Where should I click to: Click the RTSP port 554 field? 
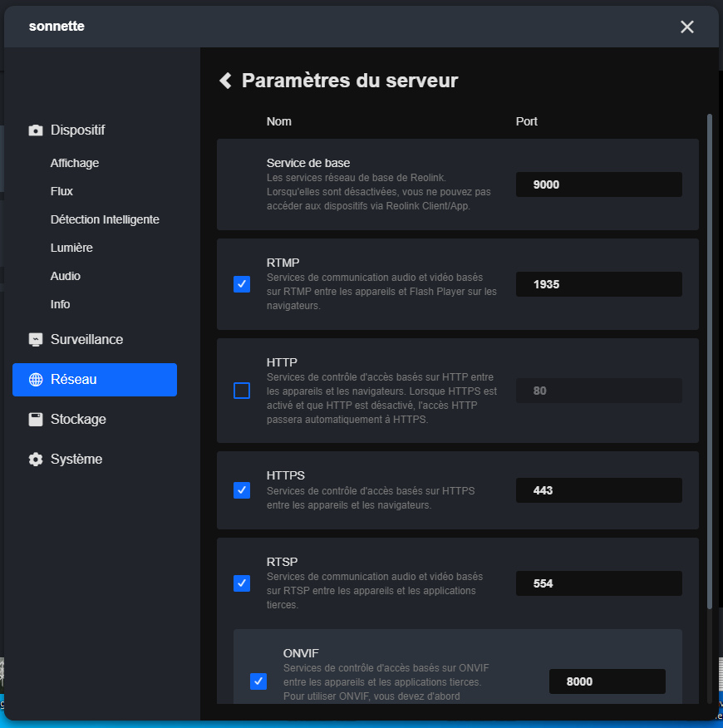(598, 583)
